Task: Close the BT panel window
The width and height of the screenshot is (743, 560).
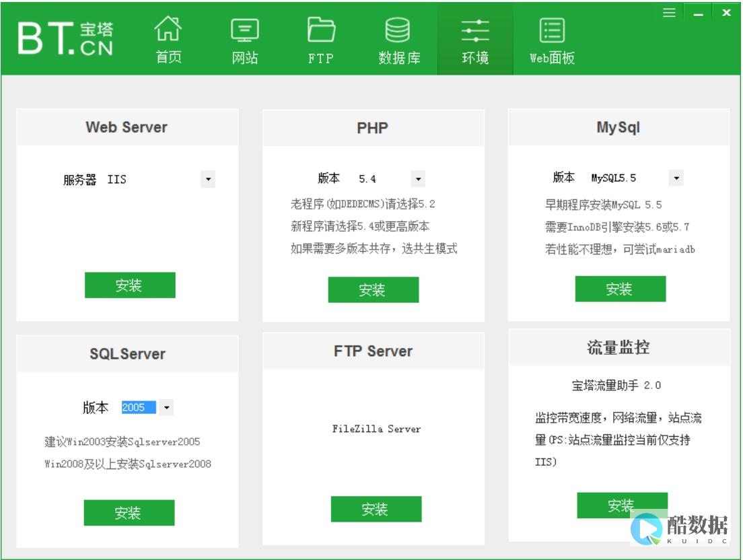Action: click(x=726, y=13)
